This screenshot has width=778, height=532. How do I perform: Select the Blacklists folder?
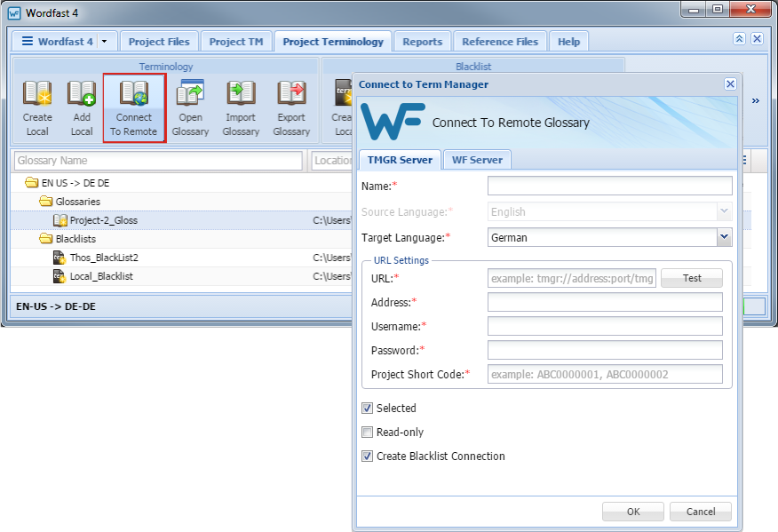pos(68,239)
